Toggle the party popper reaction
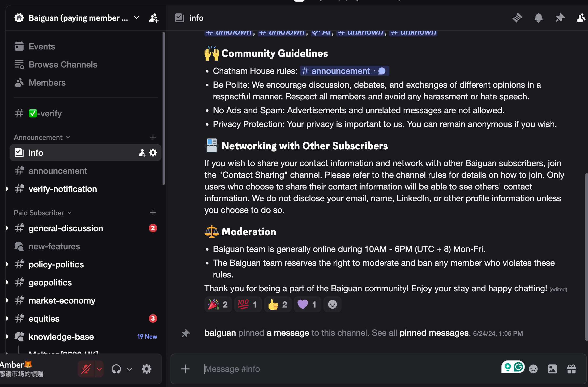Viewport: 588px width, 387px height. [218, 304]
